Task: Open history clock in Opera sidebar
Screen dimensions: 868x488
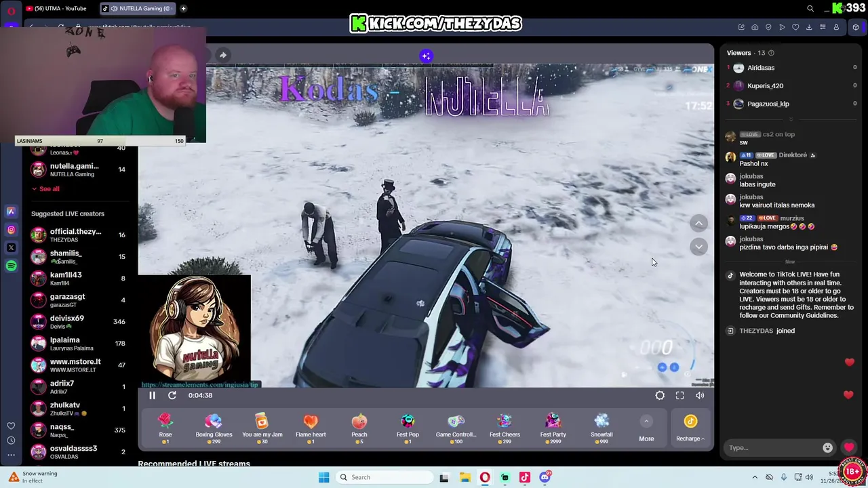Action: 11,441
